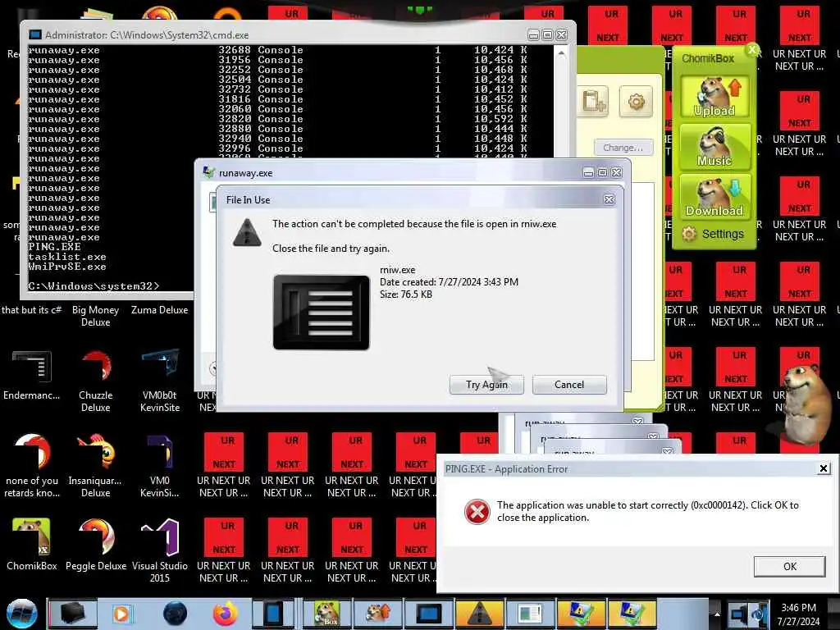Viewport: 840px width, 630px height.
Task: Click the tasklist.exe line in cmd output
Action: (x=67, y=257)
